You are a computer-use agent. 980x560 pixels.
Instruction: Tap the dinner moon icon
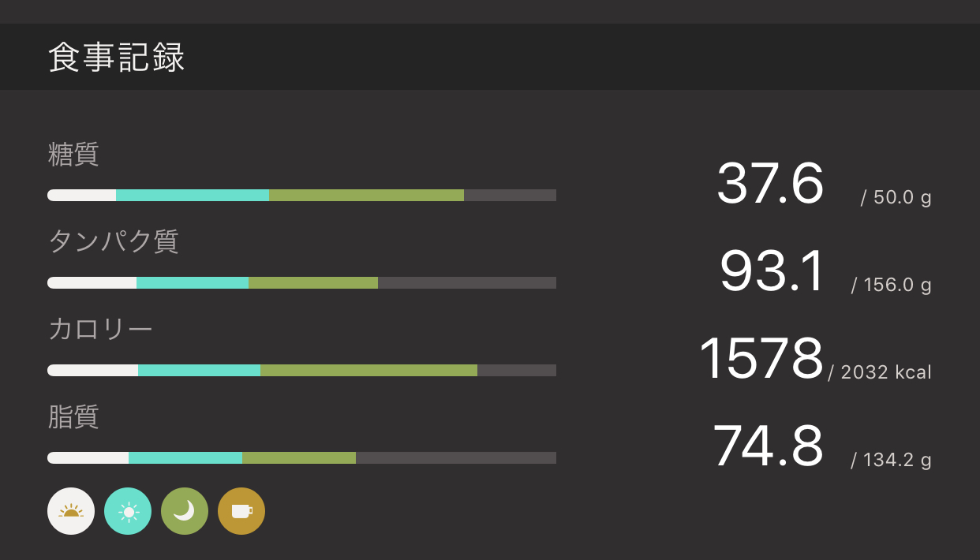click(185, 511)
